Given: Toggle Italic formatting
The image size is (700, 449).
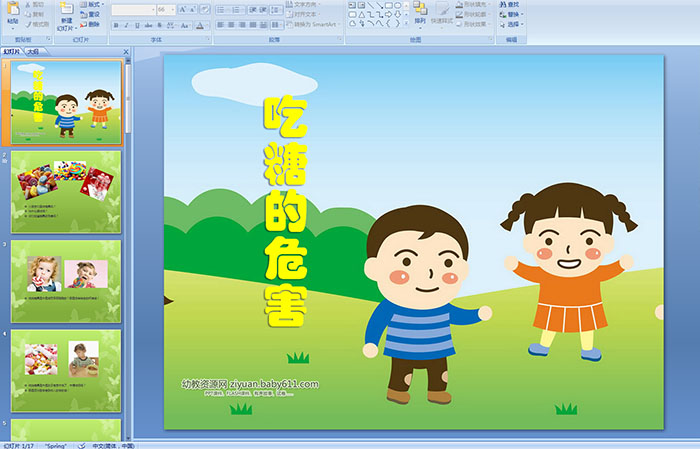Looking at the screenshot, I should (126, 25).
